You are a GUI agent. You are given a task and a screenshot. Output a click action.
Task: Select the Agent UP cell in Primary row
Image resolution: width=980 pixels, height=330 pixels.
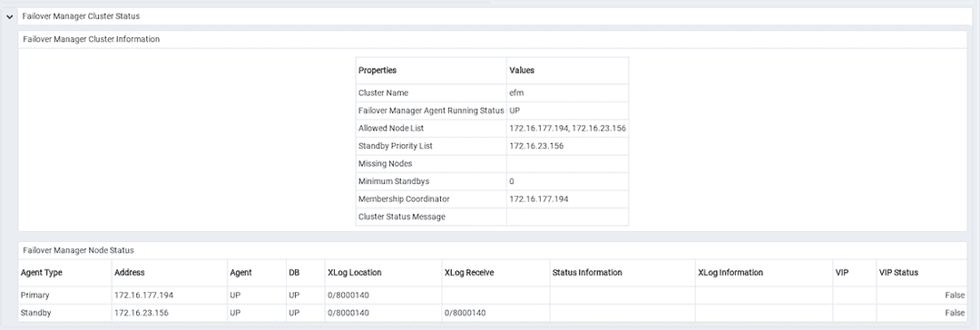coord(257,295)
